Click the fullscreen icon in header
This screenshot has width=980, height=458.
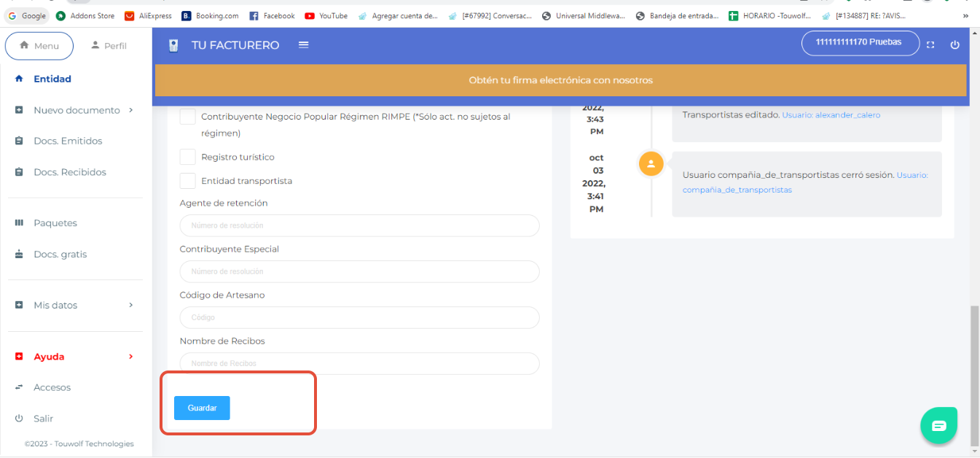[x=930, y=45]
